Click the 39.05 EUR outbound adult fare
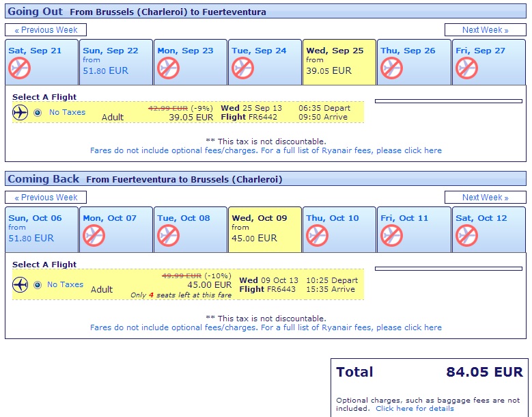The image size is (532, 417). point(191,118)
